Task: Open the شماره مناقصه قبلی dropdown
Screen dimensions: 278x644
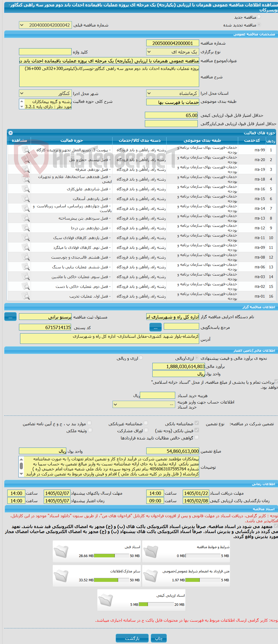Action: point(45,25)
